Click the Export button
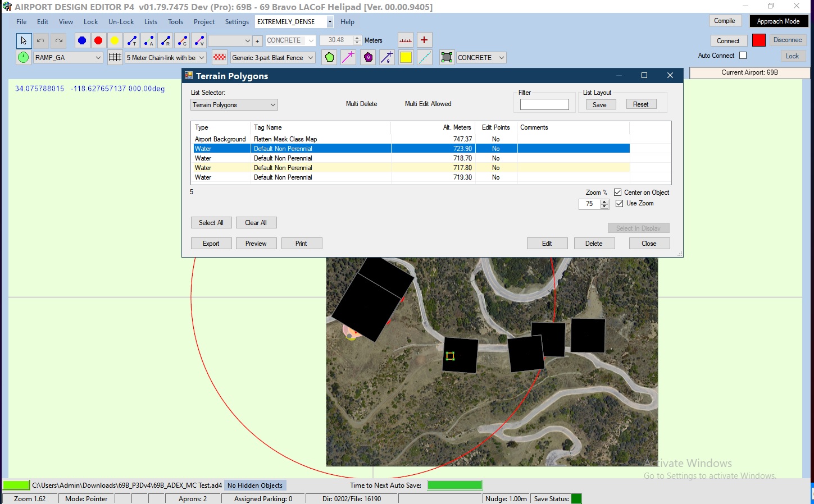Screen dimensions: 814x504 [x=211, y=244]
